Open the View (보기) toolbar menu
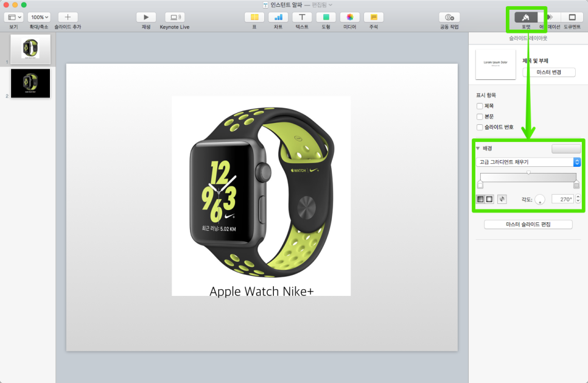Image resolution: width=588 pixels, height=383 pixels. pos(14,17)
